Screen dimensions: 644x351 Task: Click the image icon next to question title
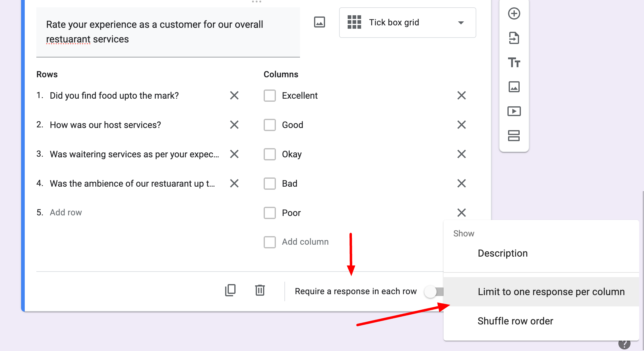pos(320,22)
